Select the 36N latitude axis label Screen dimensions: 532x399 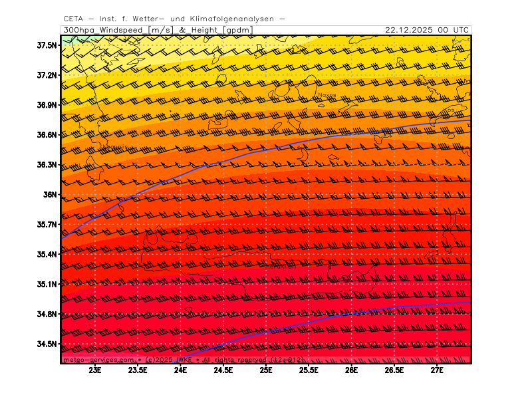tap(51, 195)
